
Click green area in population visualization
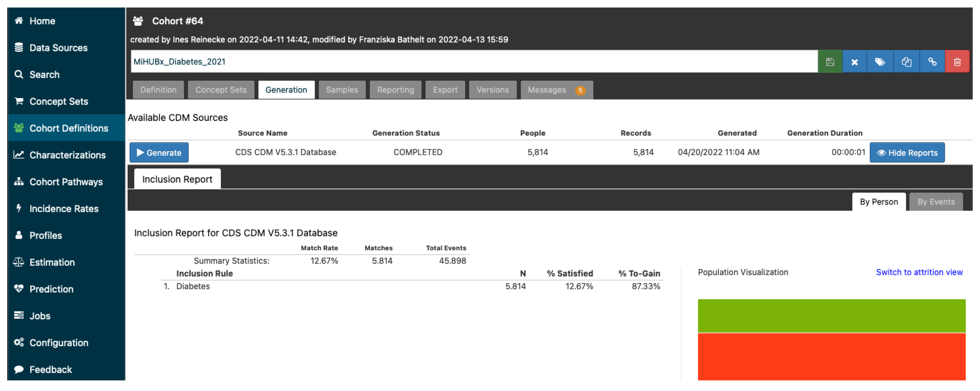pos(832,316)
